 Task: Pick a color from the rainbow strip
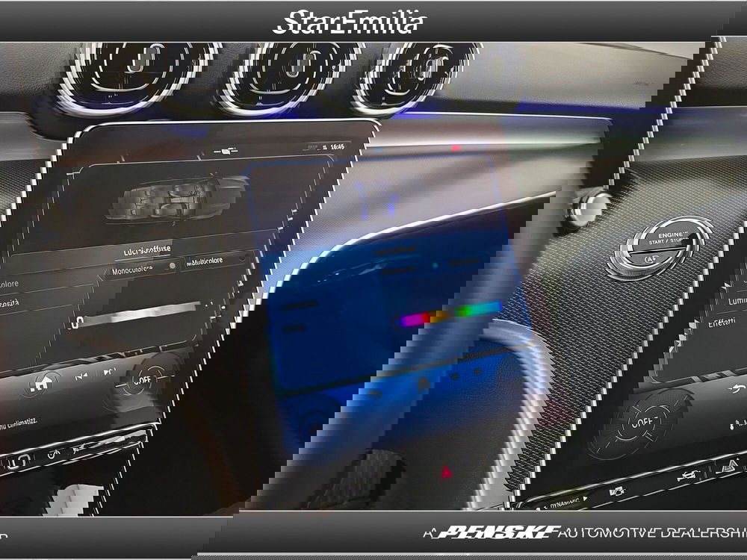click(x=450, y=315)
